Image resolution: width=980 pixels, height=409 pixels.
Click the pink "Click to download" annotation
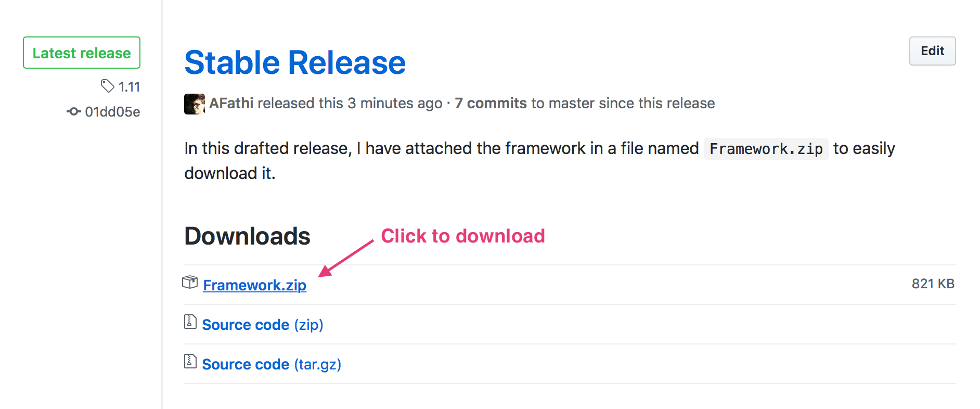pyautogui.click(x=462, y=236)
